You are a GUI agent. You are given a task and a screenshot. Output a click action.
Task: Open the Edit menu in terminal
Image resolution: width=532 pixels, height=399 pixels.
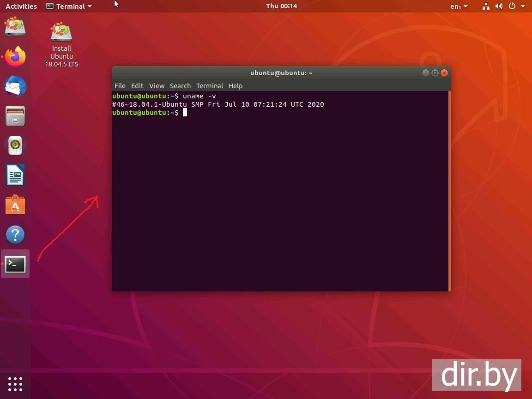click(137, 86)
